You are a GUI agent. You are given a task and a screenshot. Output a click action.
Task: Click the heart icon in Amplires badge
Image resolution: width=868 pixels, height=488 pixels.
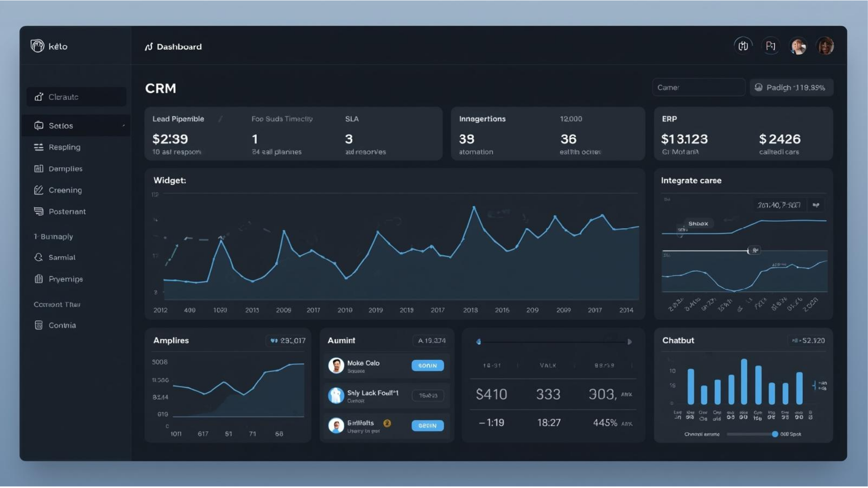pos(274,341)
